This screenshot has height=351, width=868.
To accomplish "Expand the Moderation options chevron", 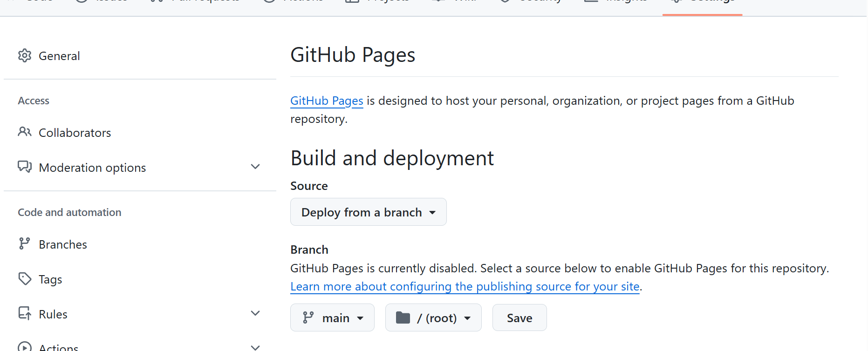I will tap(255, 167).
